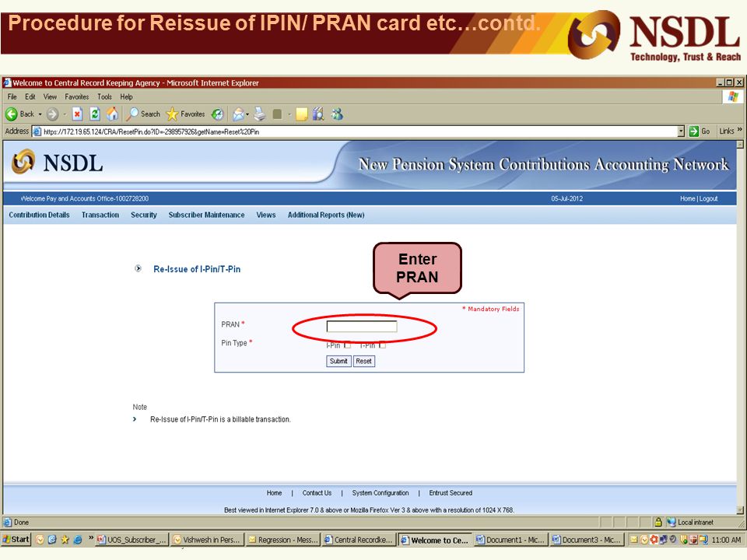Switch to Regression - Mess... taskbar window
This screenshot has width=747, height=560.
[x=283, y=540]
